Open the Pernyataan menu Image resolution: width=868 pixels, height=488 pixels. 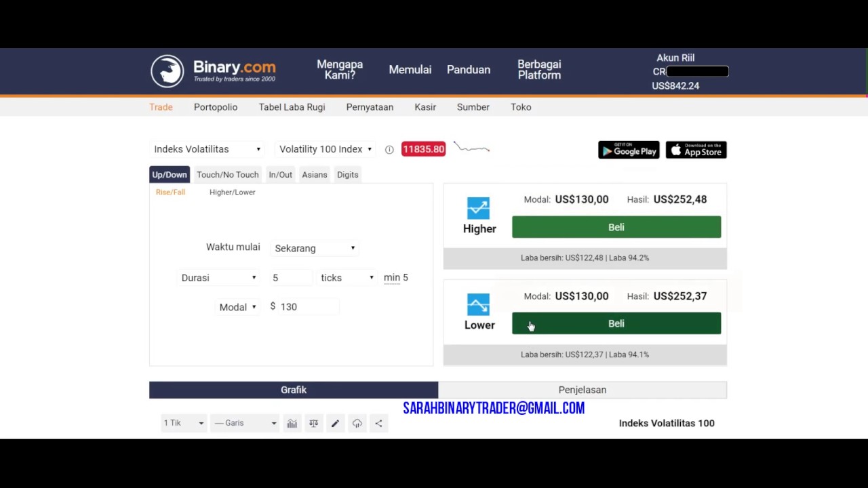370,107
